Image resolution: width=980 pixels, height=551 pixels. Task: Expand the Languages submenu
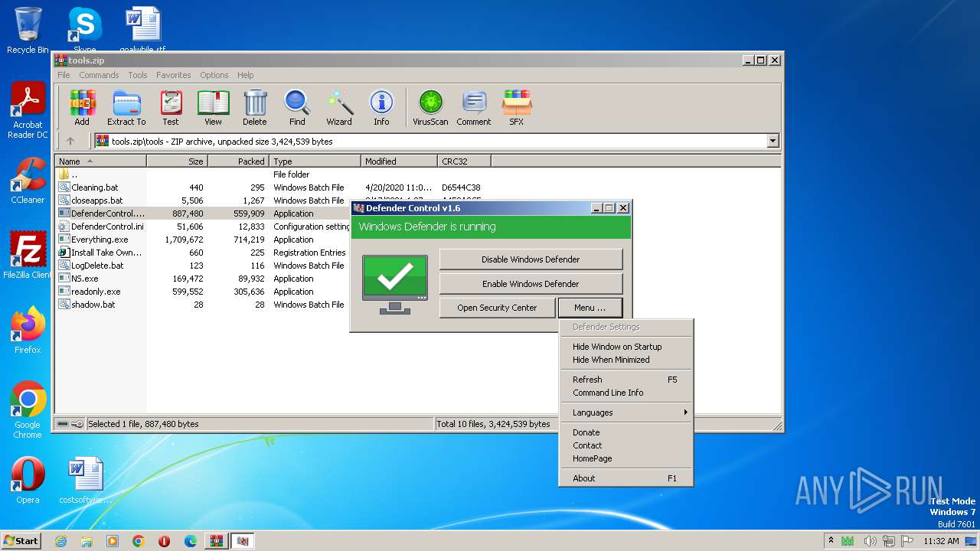[626, 412]
